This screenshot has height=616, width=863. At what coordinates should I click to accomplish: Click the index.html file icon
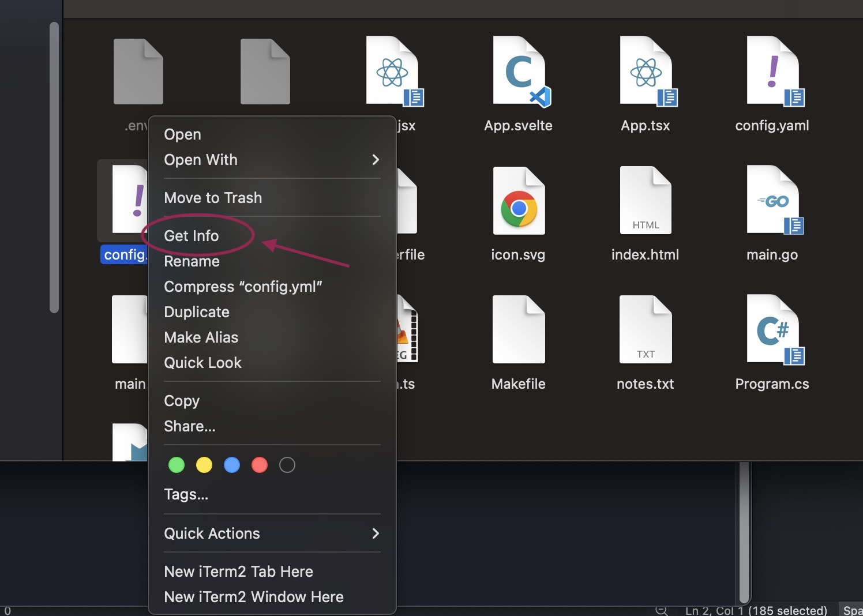pos(646,201)
